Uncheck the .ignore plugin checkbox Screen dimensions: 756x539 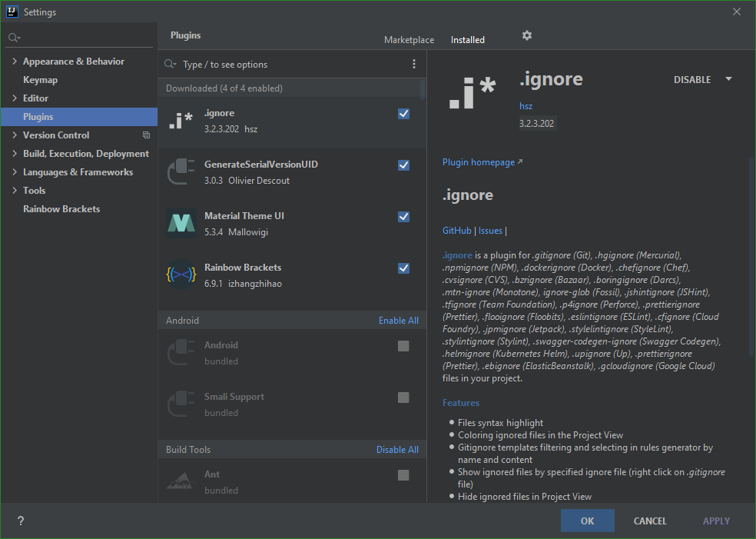[x=403, y=113]
